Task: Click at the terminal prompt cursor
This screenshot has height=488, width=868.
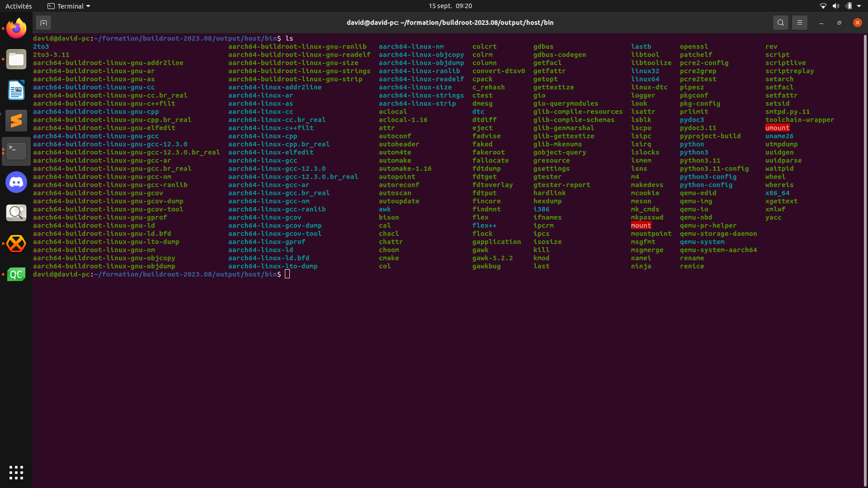Action: click(x=288, y=274)
